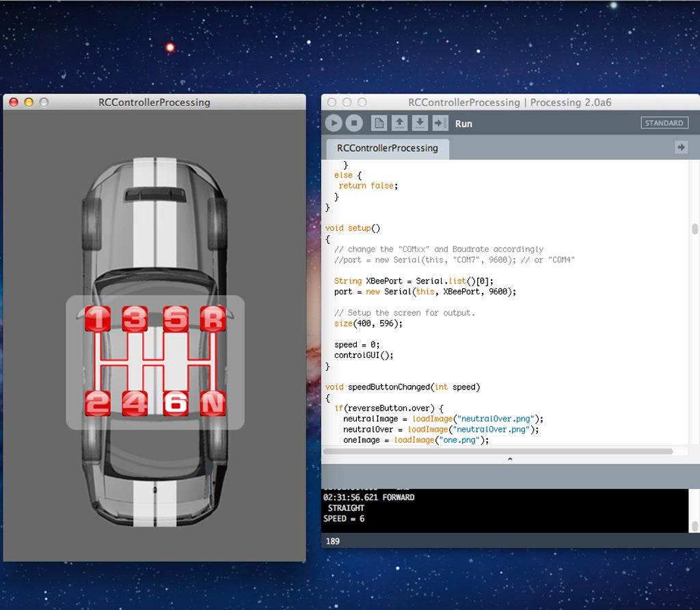700x610 pixels.
Task: Select gear 6 speed button
Action: [x=174, y=404]
